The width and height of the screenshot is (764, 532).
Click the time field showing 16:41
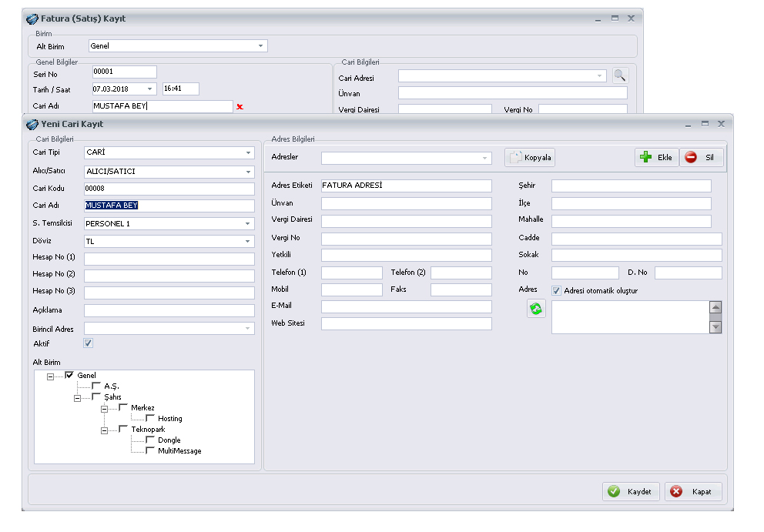coord(181,89)
